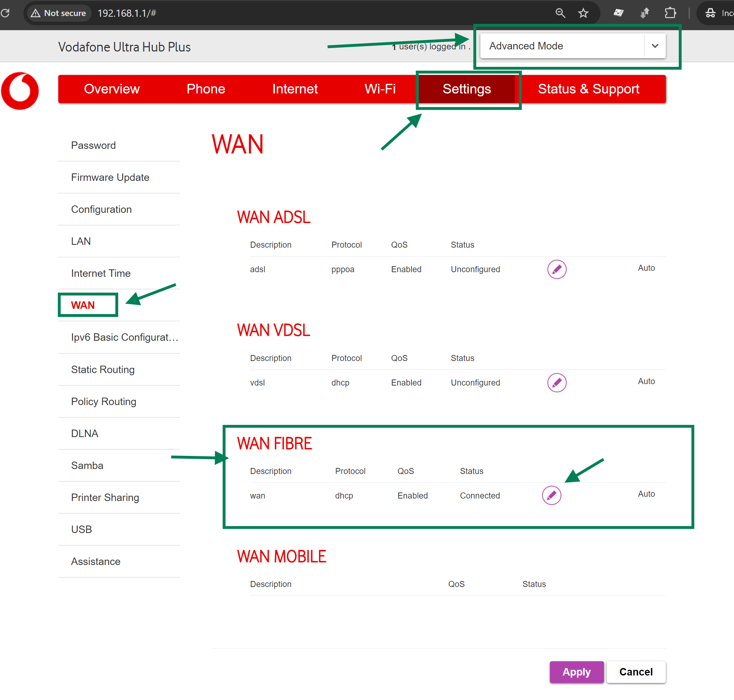The height and width of the screenshot is (700, 734).
Task: Edit the adsl WAN entry pencil icon
Action: tap(557, 269)
